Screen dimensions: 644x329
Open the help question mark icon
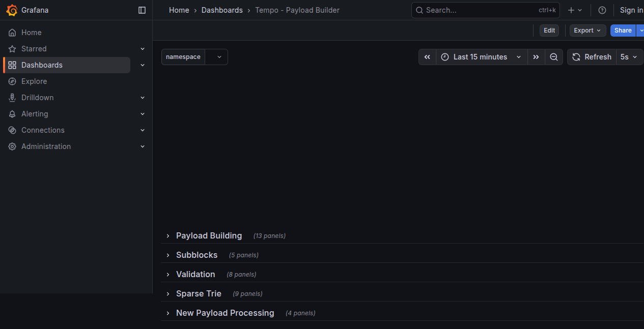pos(602,10)
